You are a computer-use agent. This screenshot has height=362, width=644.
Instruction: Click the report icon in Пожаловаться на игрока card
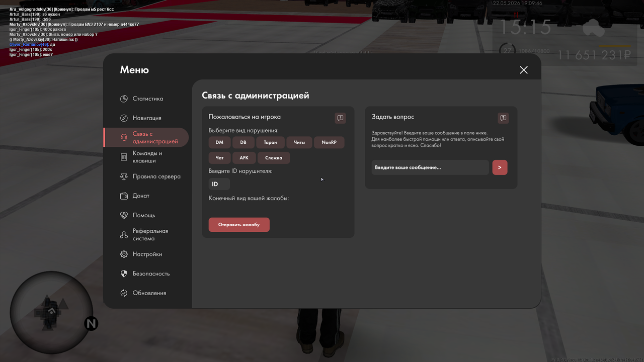[340, 118]
